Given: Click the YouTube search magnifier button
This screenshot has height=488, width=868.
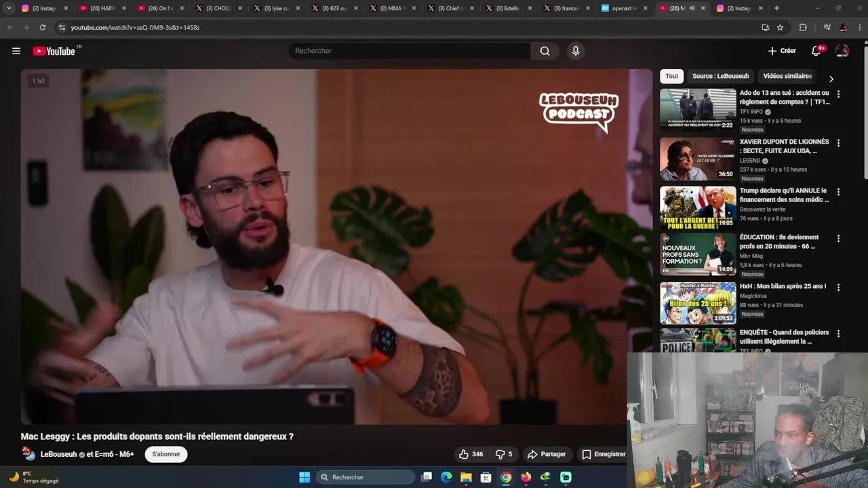Looking at the screenshot, I should point(545,51).
